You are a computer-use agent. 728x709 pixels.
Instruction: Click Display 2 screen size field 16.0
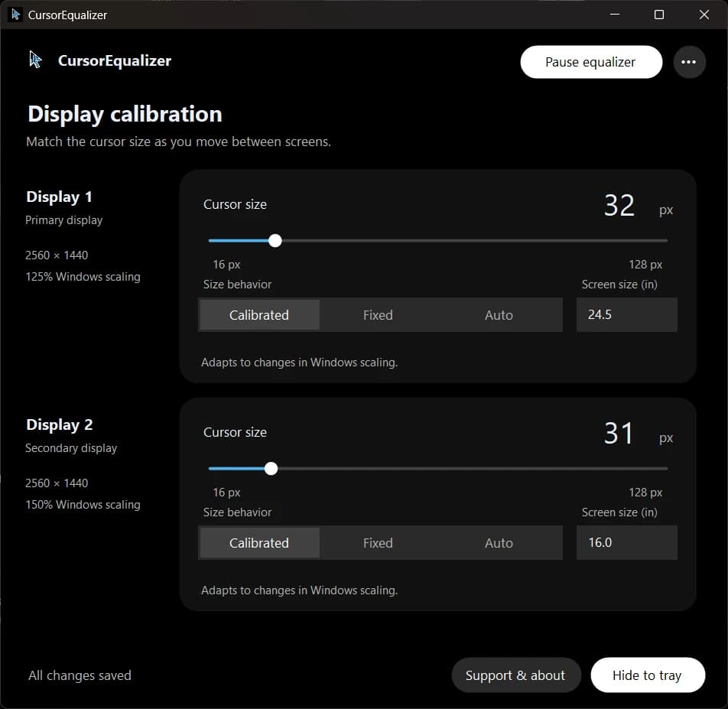627,543
